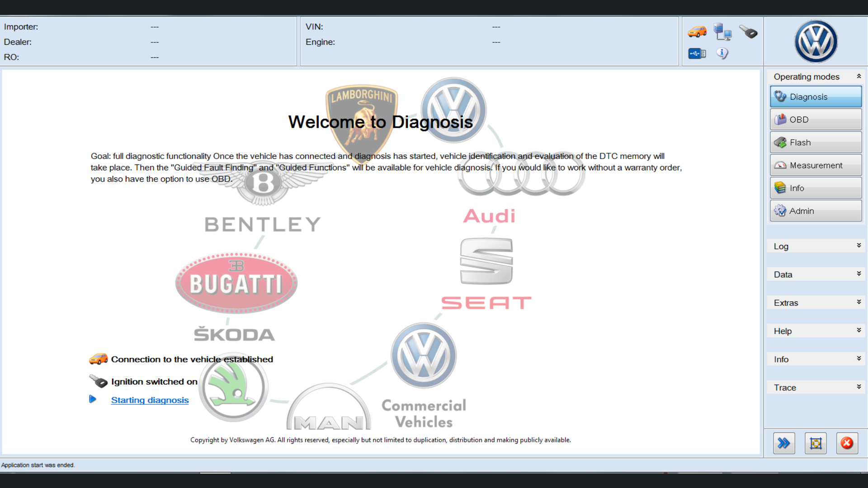
Task: Click the Importer label in header
Action: 21,27
